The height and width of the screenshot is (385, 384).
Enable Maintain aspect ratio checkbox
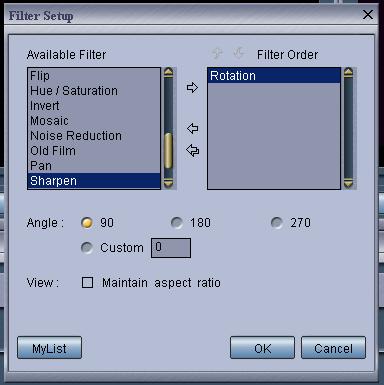pyautogui.click(x=87, y=283)
